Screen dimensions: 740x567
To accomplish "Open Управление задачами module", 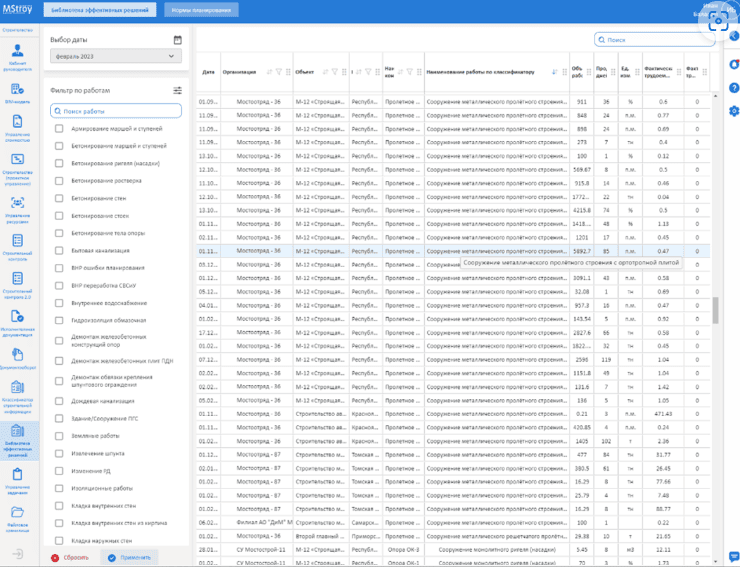I will 17,481.
